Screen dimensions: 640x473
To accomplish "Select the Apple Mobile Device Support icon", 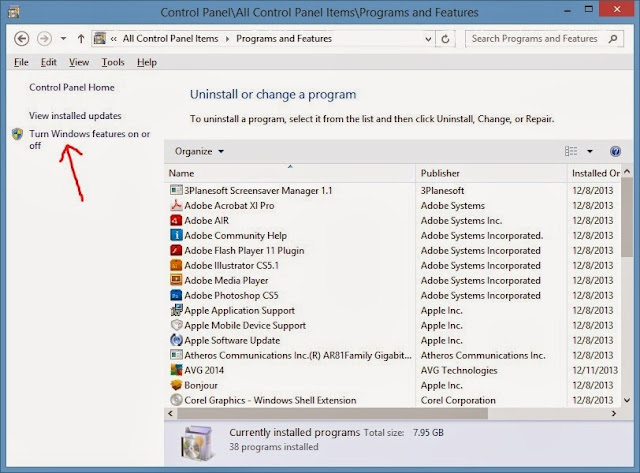I will point(176,325).
